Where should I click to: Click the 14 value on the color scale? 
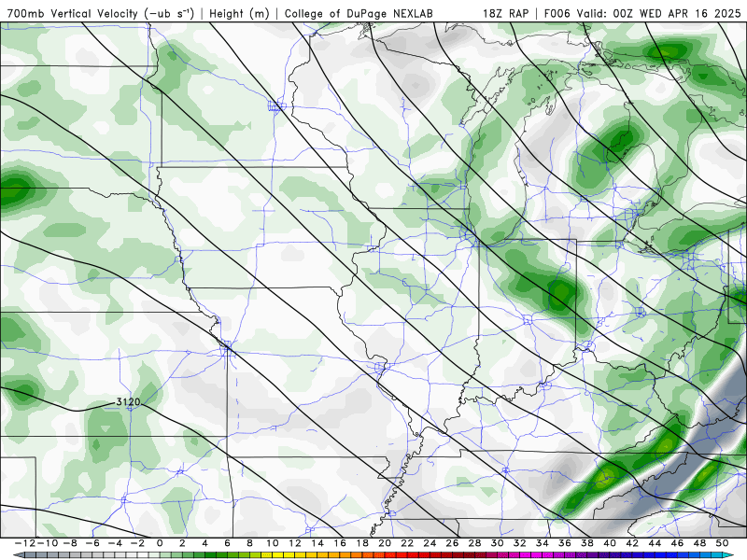click(317, 543)
